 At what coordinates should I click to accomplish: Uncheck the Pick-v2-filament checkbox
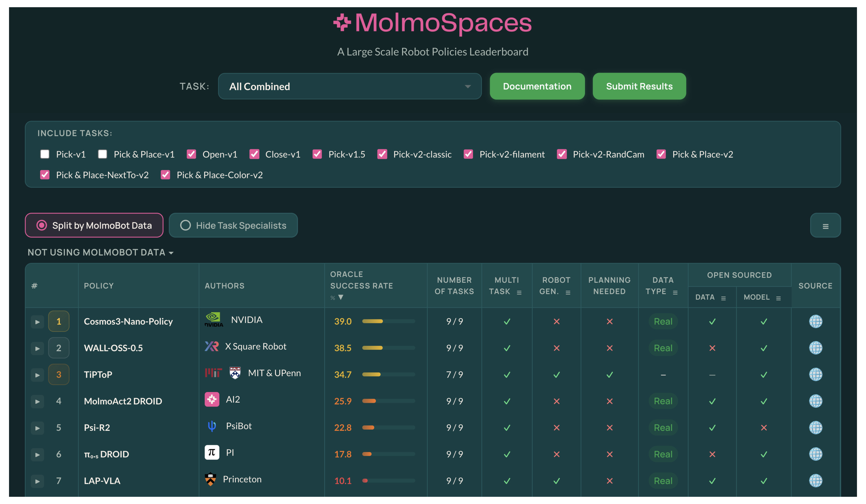pyautogui.click(x=468, y=154)
